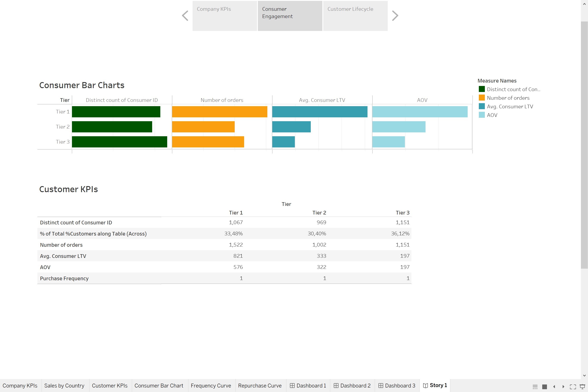The image size is (588, 392).
Task: Open the Sales by Country sheet tab
Action: pos(64,386)
